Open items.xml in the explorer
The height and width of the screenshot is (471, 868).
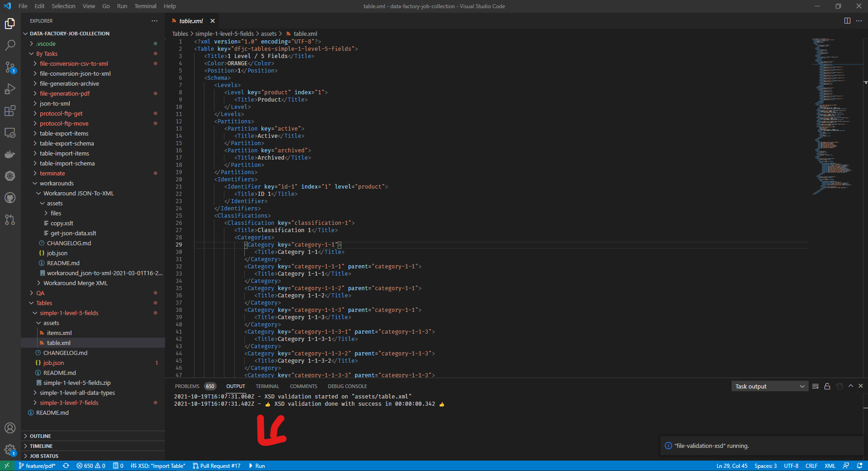(x=59, y=333)
